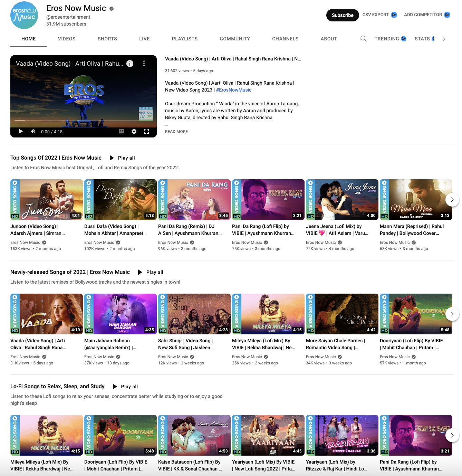Viewport: 462px width, 476px height.
Task: Switch to the HOME tab
Action: coord(29,39)
